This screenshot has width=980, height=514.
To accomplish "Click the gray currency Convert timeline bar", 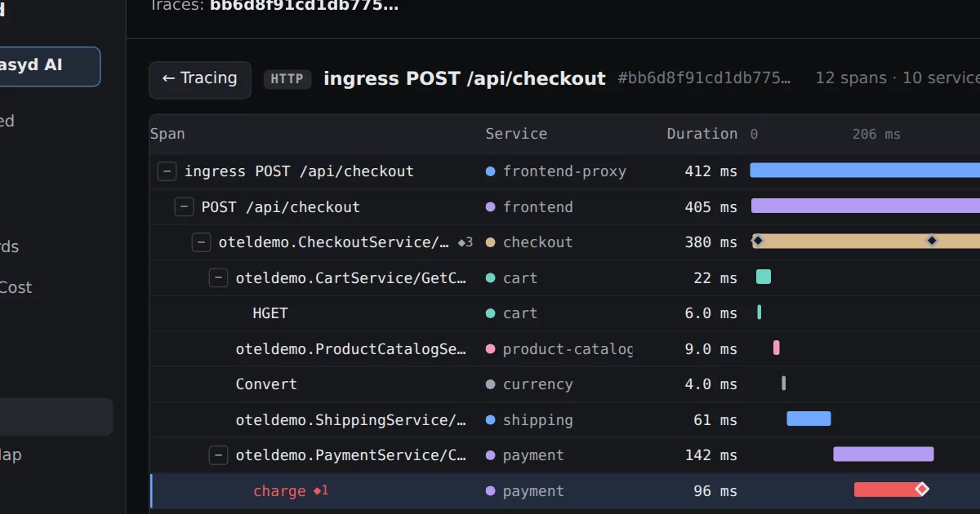I will point(784,383).
